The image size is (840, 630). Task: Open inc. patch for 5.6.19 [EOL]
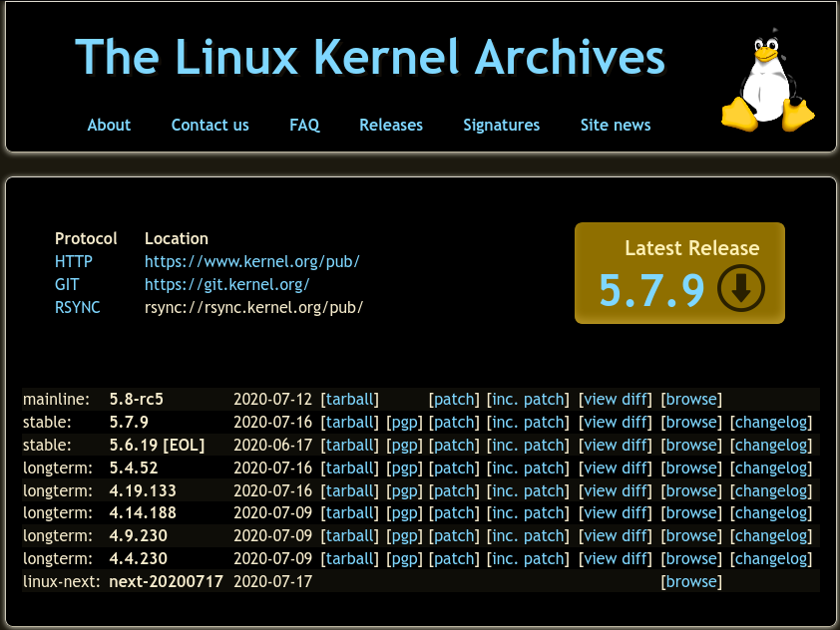pos(528,445)
